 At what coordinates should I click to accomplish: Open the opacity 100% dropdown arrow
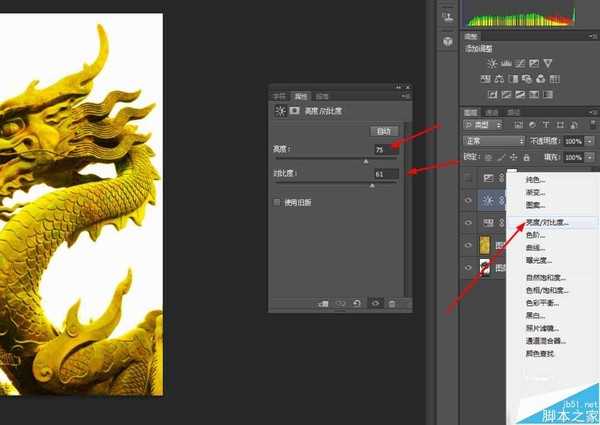pos(590,141)
